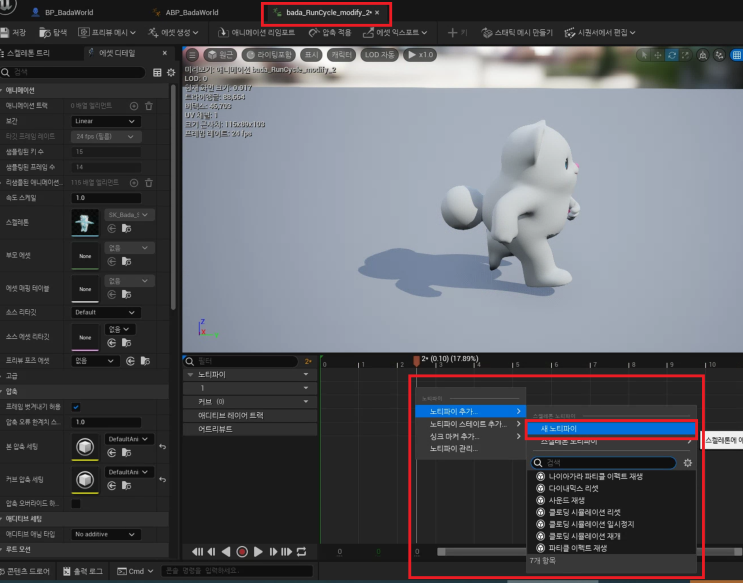Open 노티파이 스테이트 추가 submenu
743x583 pixels.
470,424
